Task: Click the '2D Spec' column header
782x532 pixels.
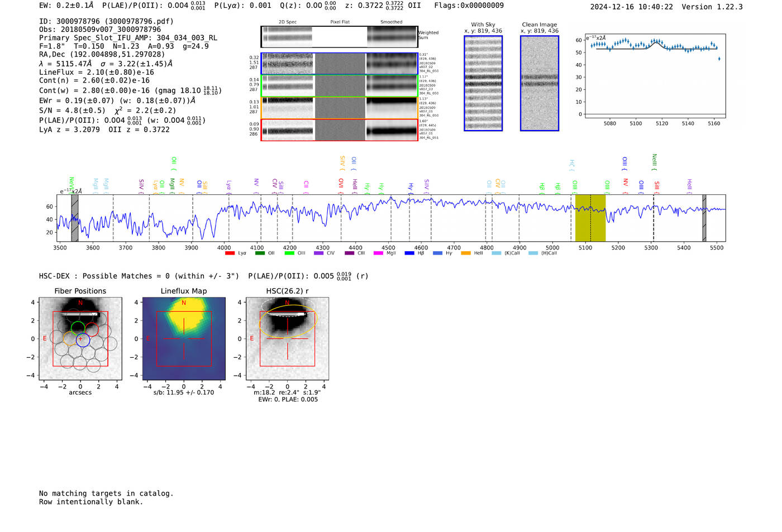Action: (288, 22)
